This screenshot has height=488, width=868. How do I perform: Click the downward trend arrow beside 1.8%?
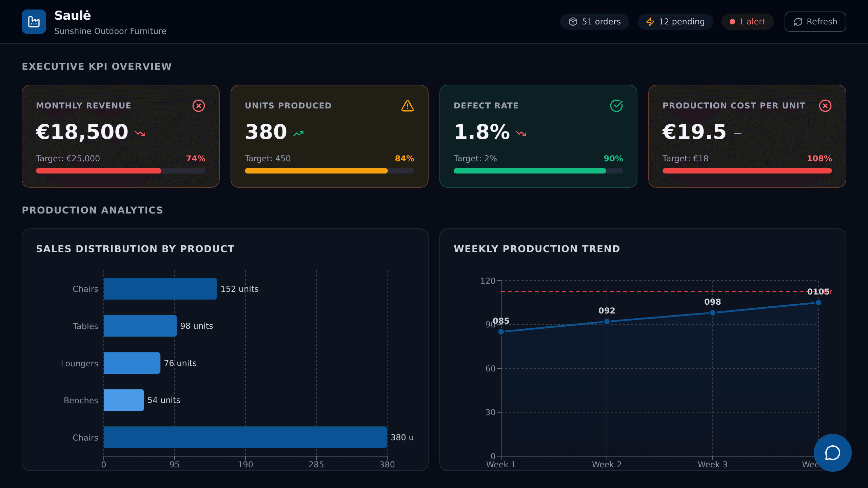coord(521,134)
